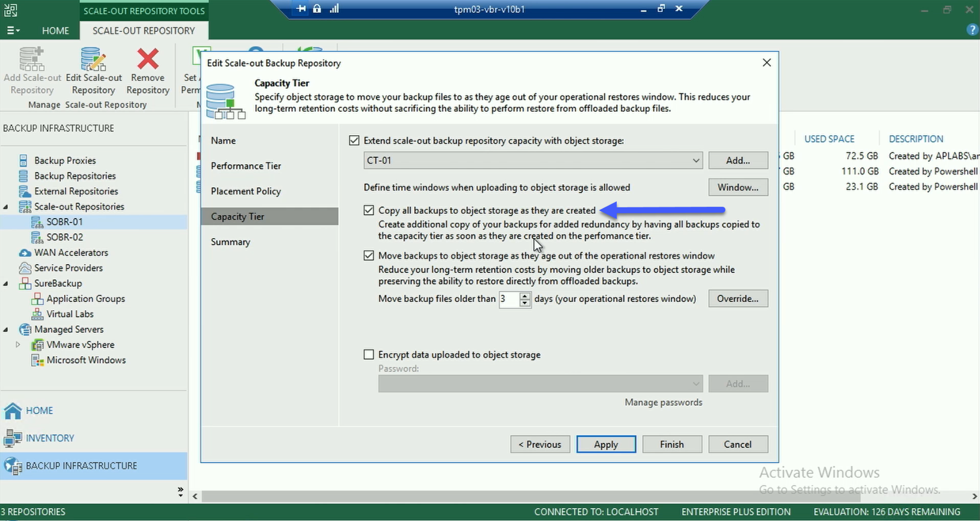
Task: Click the days number input field
Action: point(509,299)
